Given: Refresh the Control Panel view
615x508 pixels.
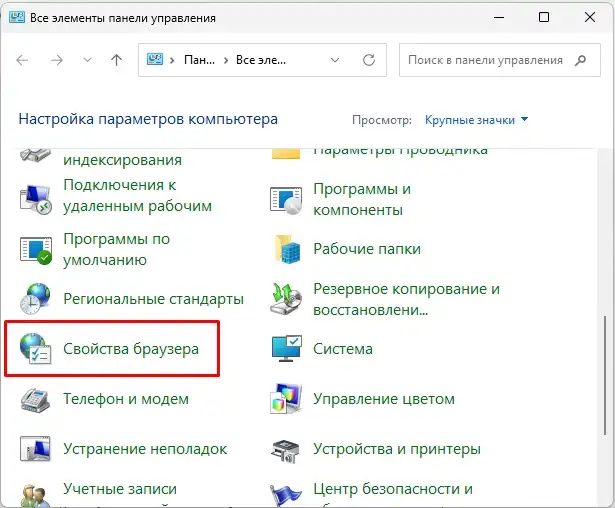Looking at the screenshot, I should tap(369, 60).
